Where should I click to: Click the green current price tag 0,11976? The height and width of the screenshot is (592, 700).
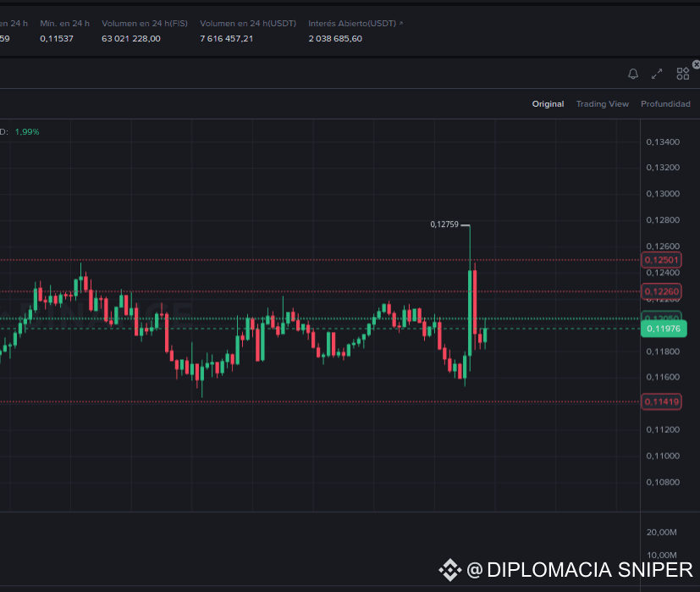point(664,329)
